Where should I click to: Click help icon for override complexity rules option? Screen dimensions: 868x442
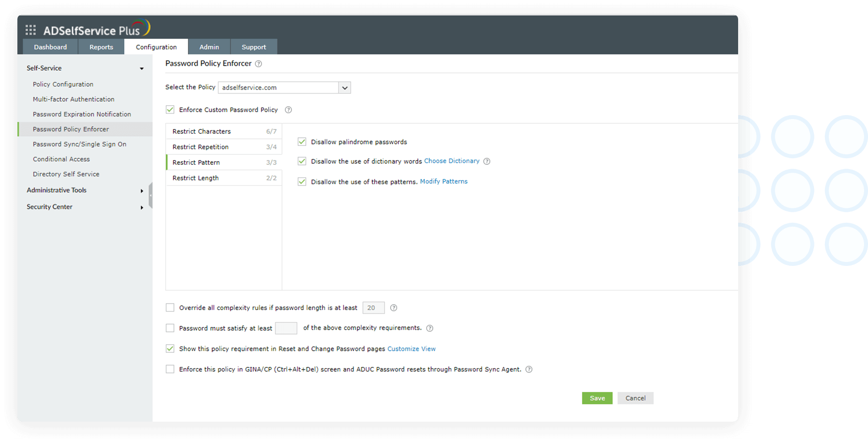coord(394,308)
